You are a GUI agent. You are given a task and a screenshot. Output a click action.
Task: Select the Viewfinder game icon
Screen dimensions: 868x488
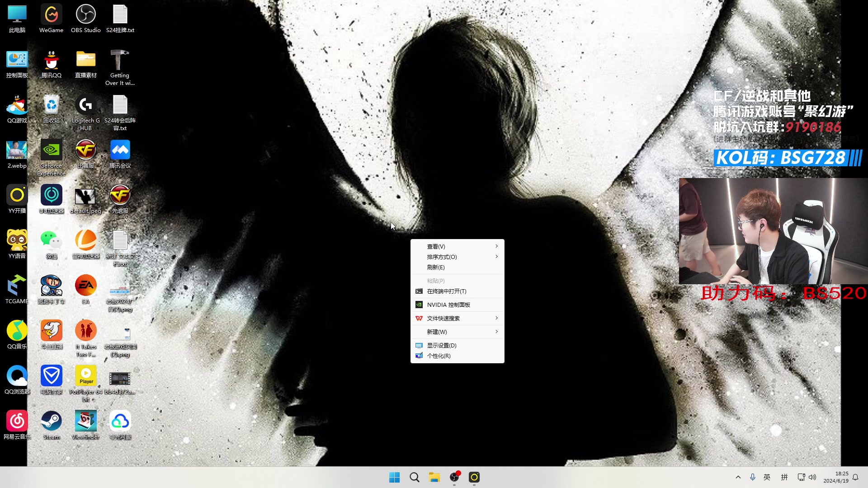coord(85,426)
